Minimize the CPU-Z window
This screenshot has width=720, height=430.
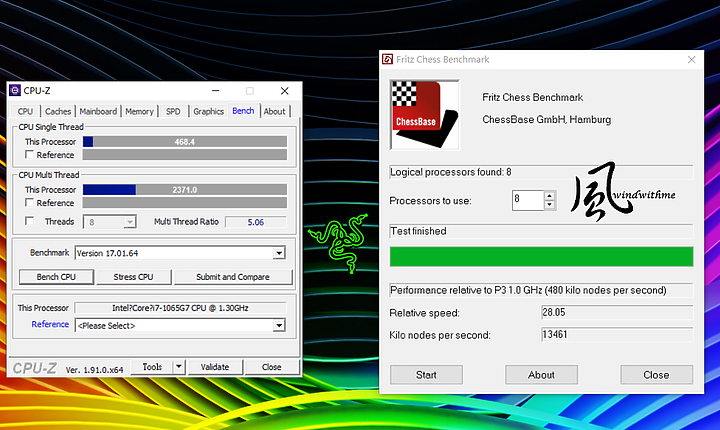point(215,91)
